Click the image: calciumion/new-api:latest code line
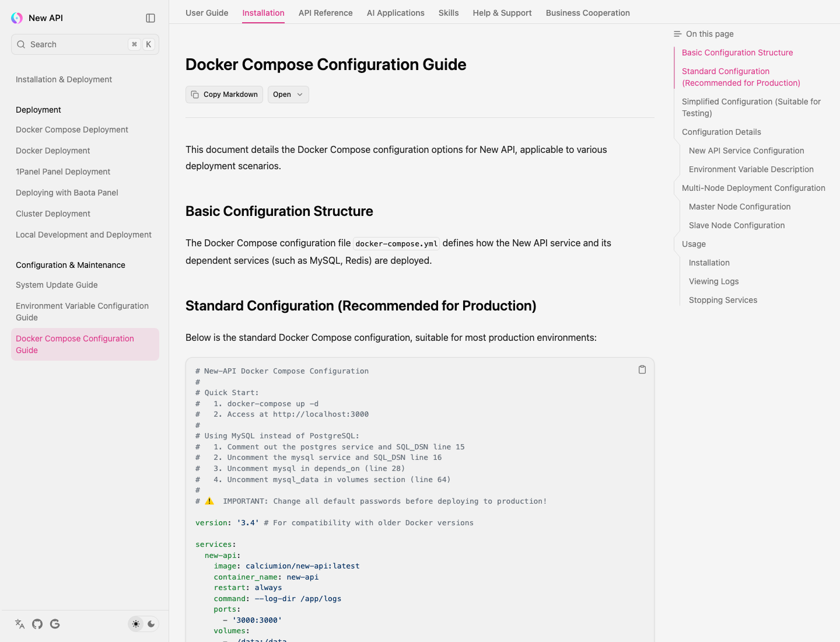The height and width of the screenshot is (642, 840). click(x=286, y=566)
